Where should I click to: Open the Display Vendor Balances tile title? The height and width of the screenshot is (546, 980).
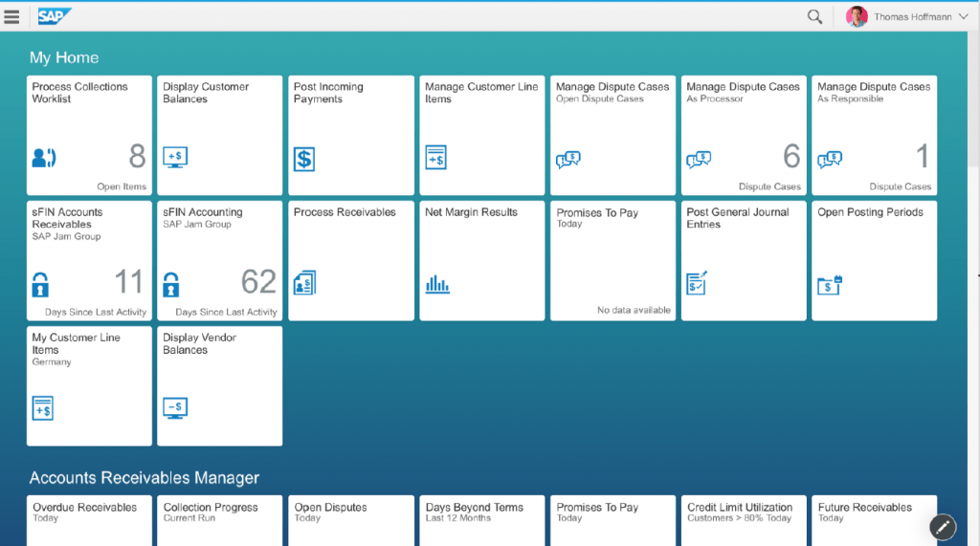coord(199,343)
